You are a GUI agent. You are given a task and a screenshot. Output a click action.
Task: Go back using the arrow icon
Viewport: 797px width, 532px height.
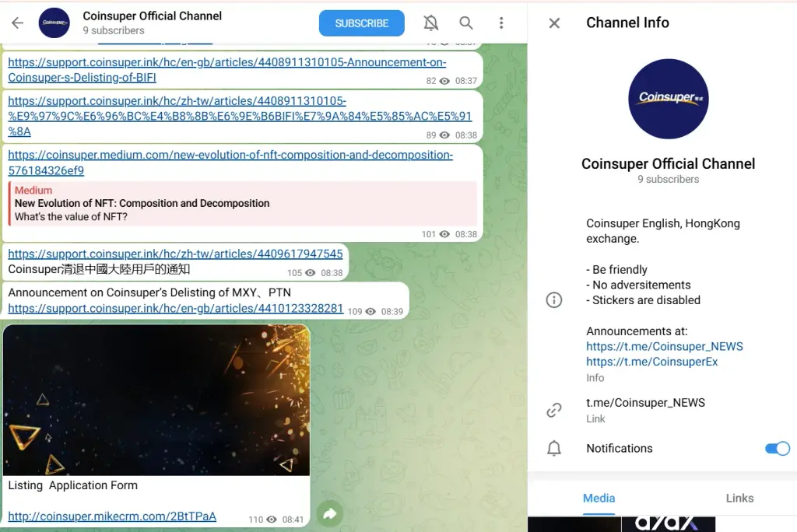point(18,23)
